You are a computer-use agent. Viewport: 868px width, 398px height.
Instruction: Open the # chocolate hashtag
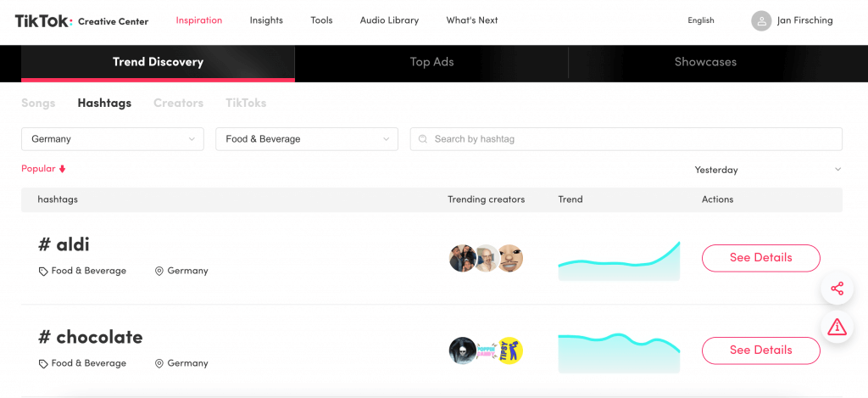(90, 337)
